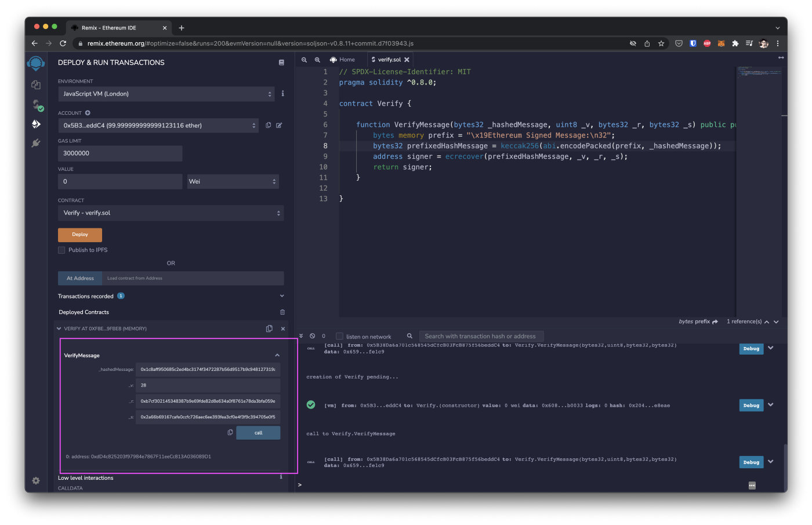Viewport: 812px width, 525px height.
Task: Close the verify.sol editor tab
Action: click(x=407, y=60)
